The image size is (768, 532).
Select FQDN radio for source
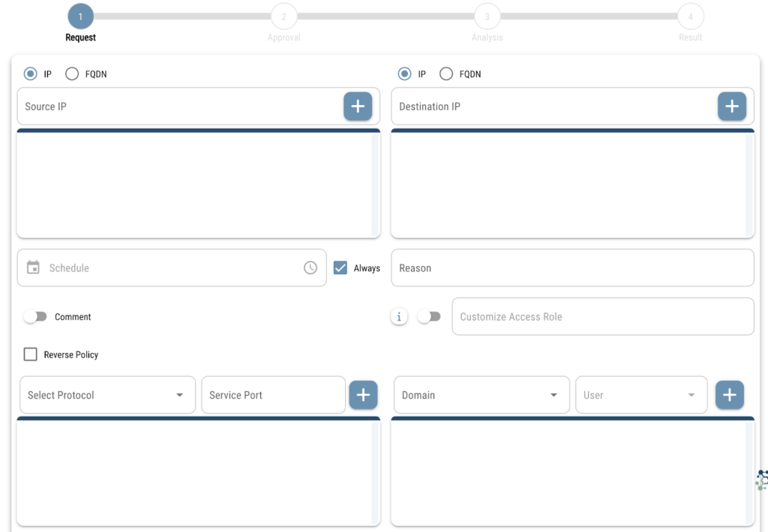(72, 74)
